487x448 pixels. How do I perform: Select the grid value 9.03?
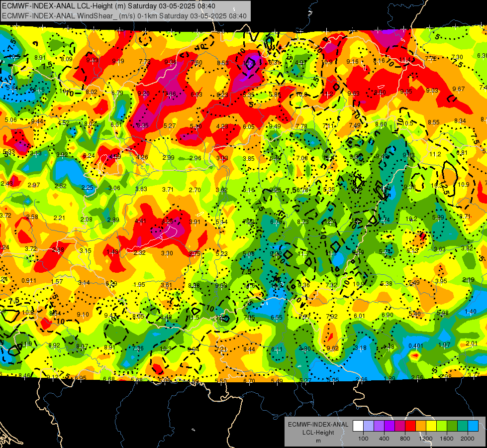432,90
